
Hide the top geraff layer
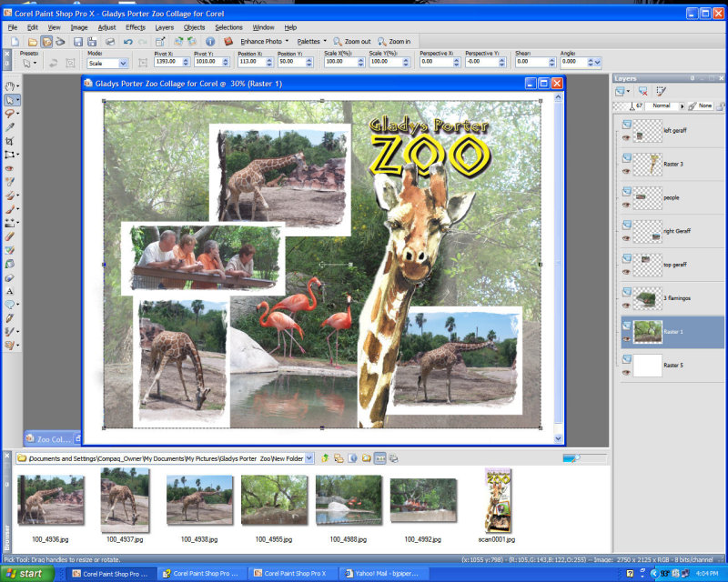[626, 272]
